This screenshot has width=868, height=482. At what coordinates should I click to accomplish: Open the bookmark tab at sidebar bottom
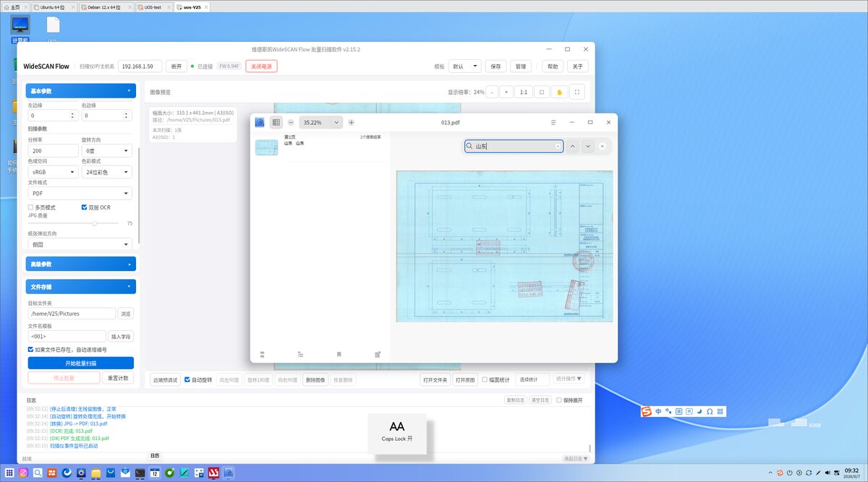coord(339,354)
